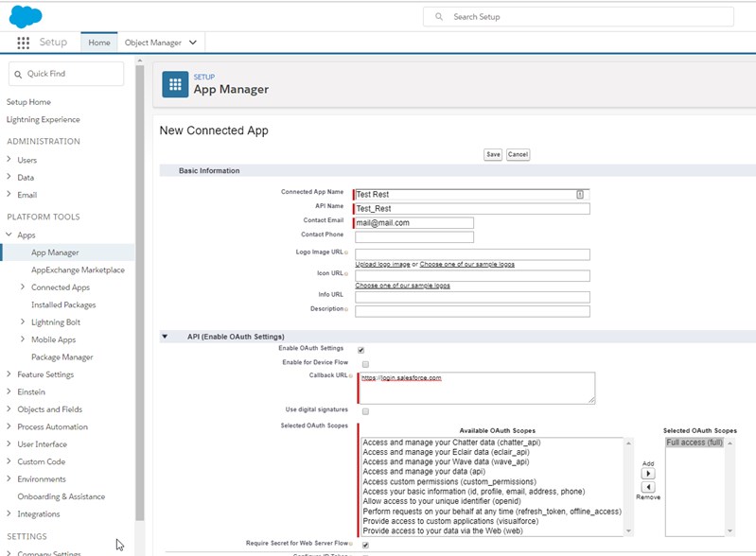Click the Connected App Name field
The image size is (756, 556).
click(x=472, y=194)
